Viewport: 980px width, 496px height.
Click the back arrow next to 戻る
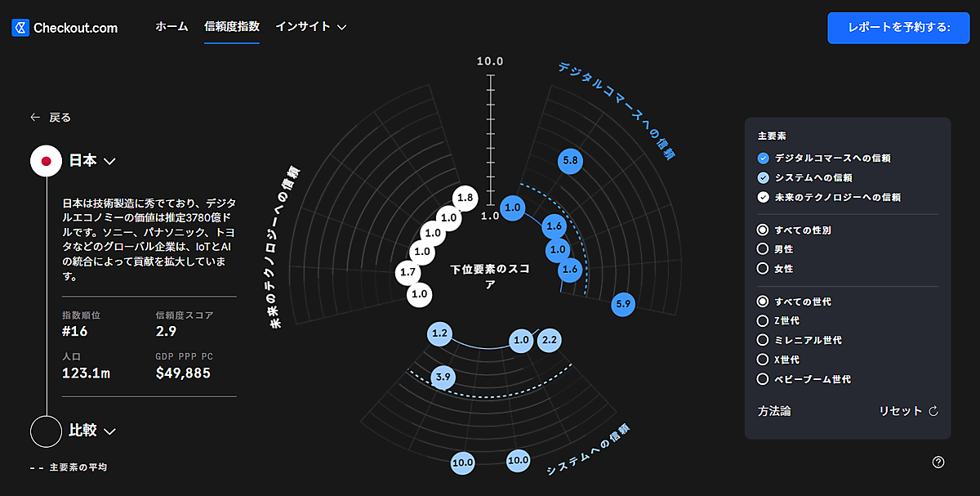click(x=35, y=118)
